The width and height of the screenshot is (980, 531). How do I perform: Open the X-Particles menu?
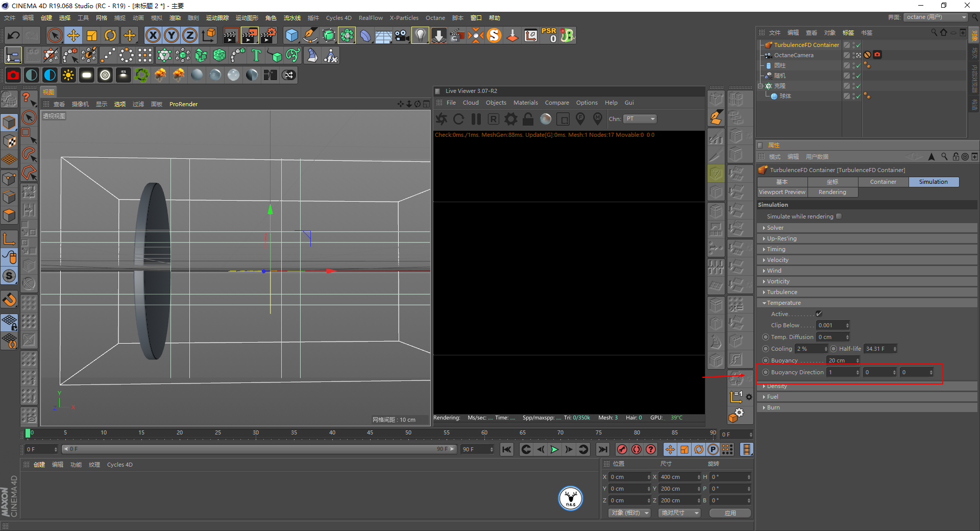tap(404, 18)
